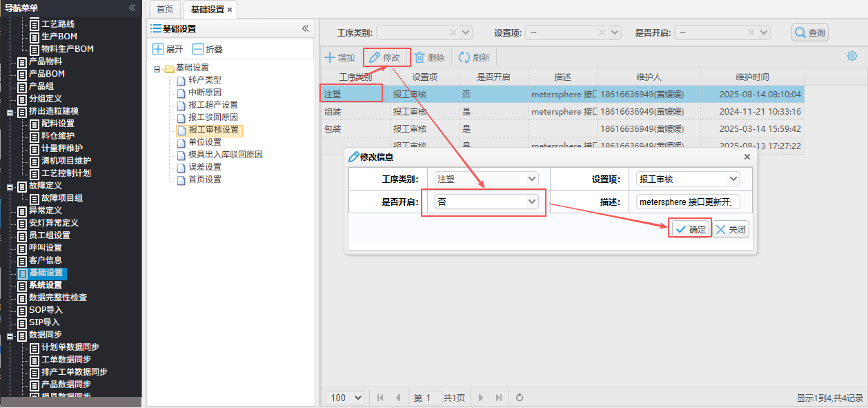Screen dimensions: 868x408
Task: Collapse the 故障定义 navigation node
Action: coord(10,186)
